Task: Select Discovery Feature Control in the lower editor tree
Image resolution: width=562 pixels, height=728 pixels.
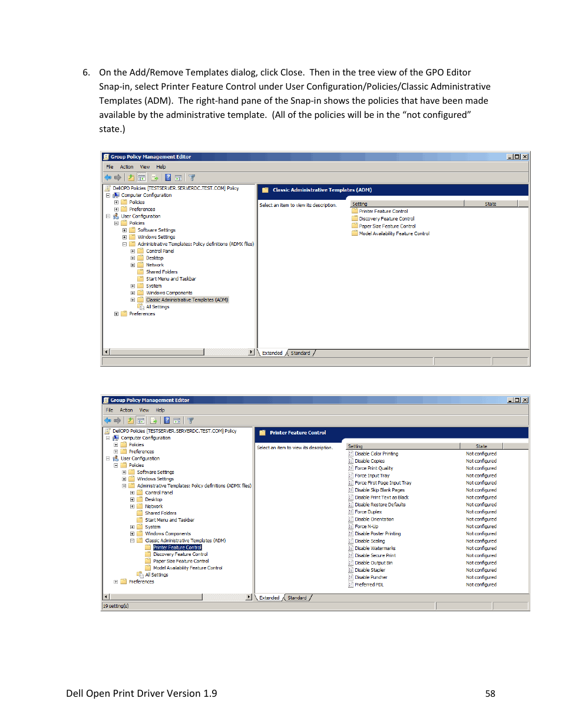Action: click(180, 554)
